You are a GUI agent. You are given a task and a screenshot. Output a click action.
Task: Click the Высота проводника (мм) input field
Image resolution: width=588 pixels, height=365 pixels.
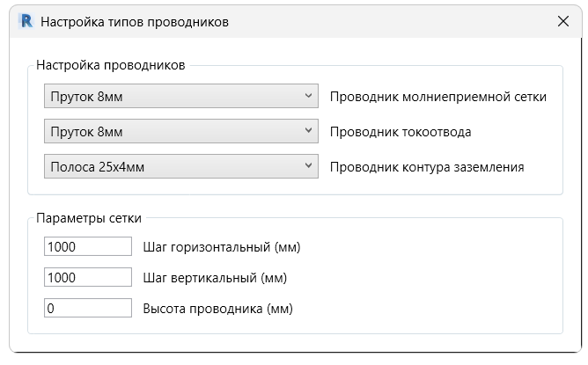88,308
